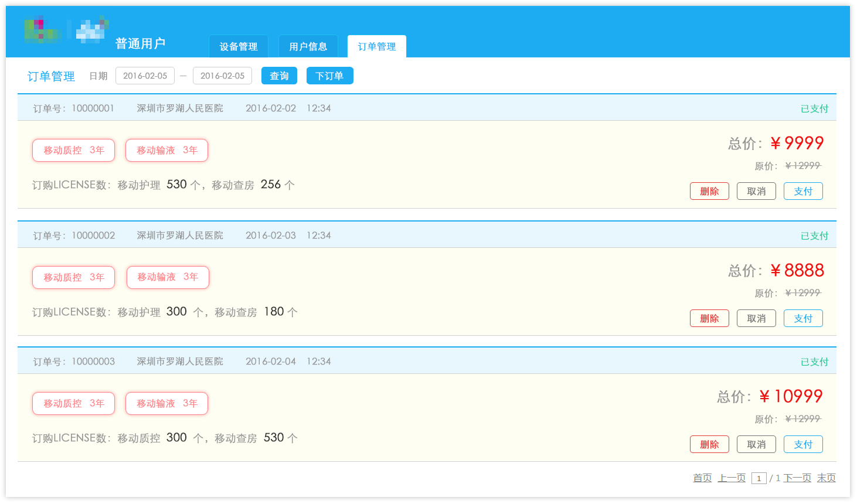Click original price ￥12999 in order 10000001

point(803,166)
